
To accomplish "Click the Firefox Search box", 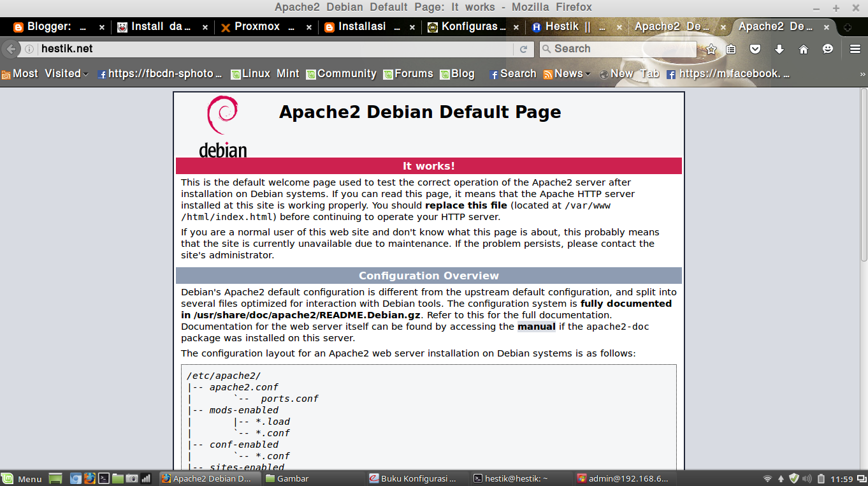I will coord(619,49).
